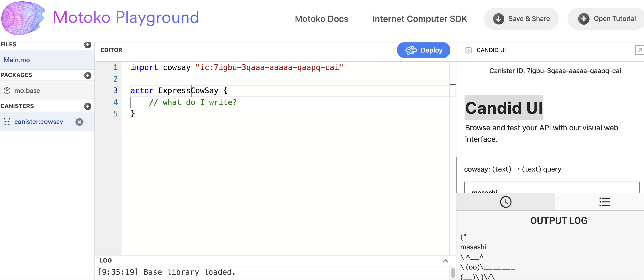
Task: Open Candid UI in new window icon
Action: point(639,50)
